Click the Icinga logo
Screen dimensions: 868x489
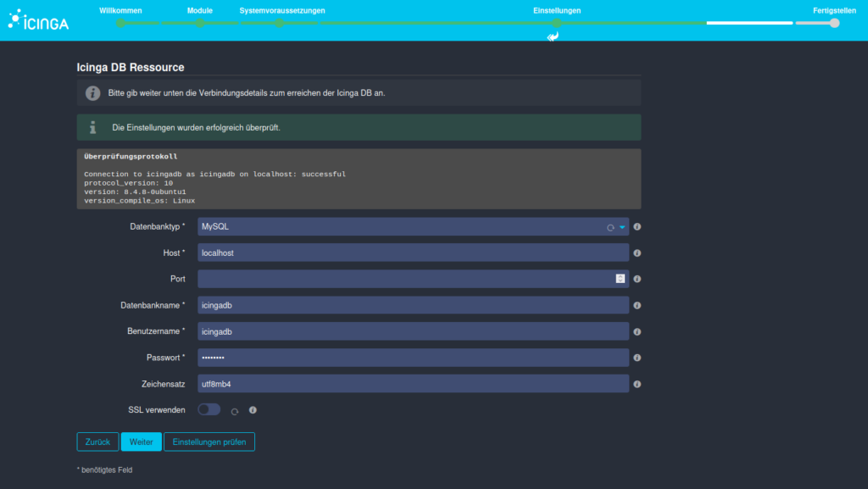(x=38, y=19)
